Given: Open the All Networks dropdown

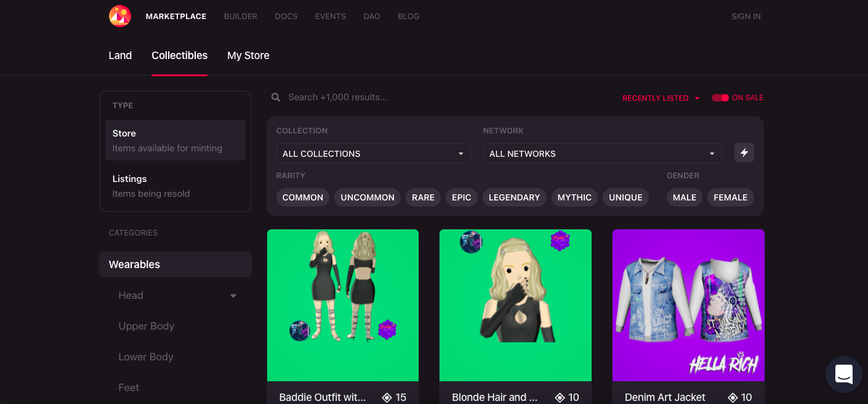Looking at the screenshot, I should tap(603, 154).
